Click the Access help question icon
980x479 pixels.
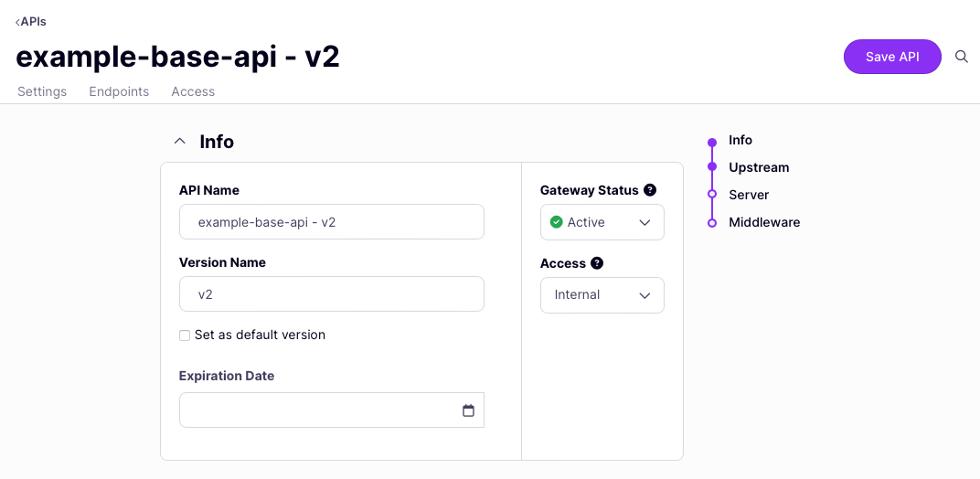pyautogui.click(x=597, y=263)
